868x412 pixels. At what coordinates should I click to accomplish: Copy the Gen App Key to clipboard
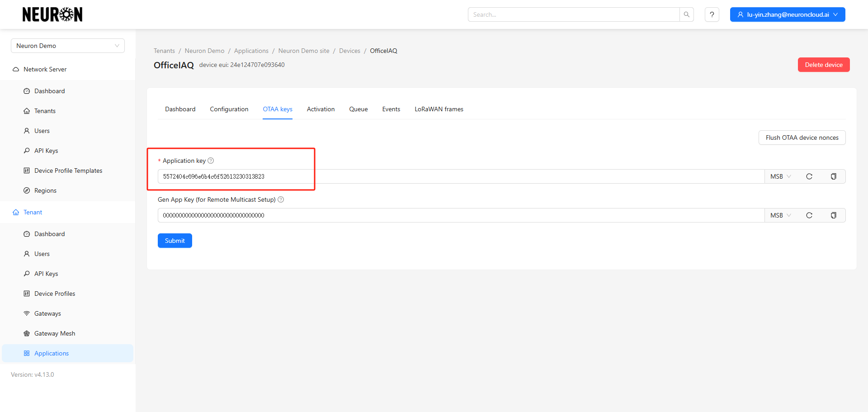point(833,215)
